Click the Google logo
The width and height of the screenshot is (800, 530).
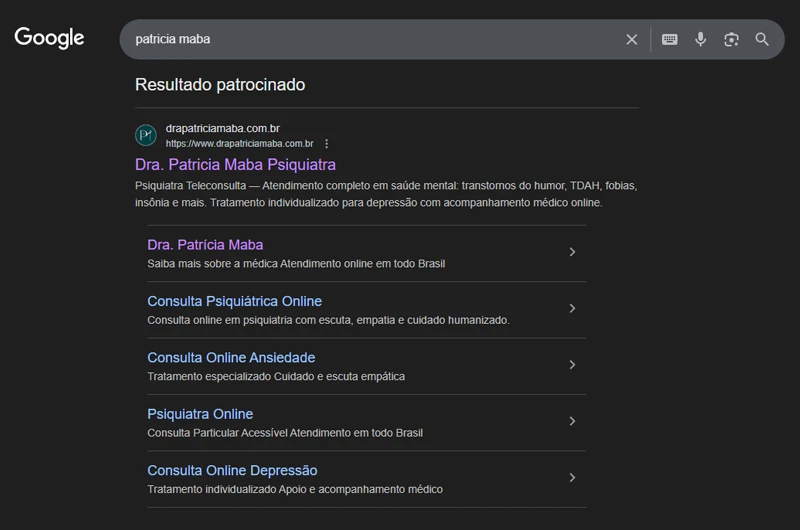pos(49,38)
